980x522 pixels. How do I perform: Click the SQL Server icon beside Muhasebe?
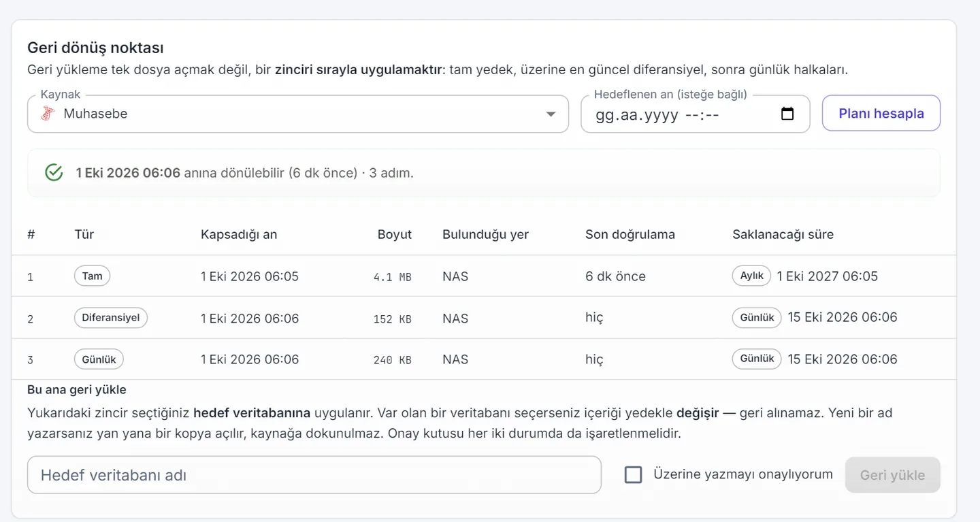tap(47, 114)
